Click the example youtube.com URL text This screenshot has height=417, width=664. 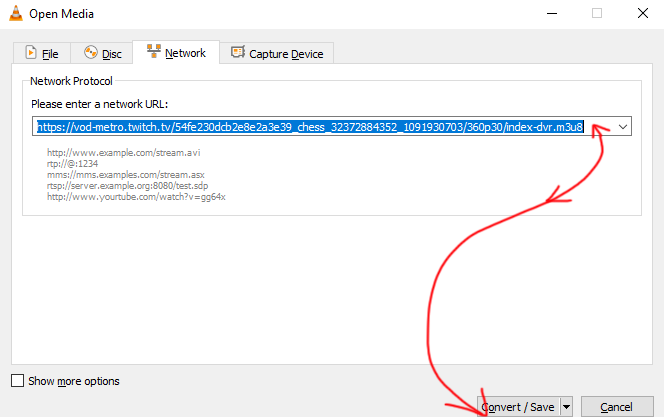136,197
